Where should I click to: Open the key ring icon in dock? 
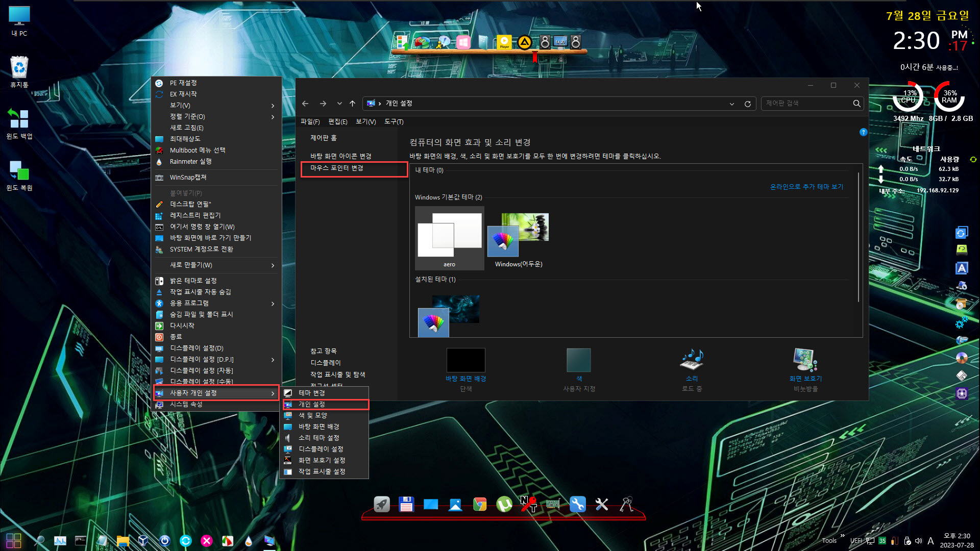coord(627,504)
